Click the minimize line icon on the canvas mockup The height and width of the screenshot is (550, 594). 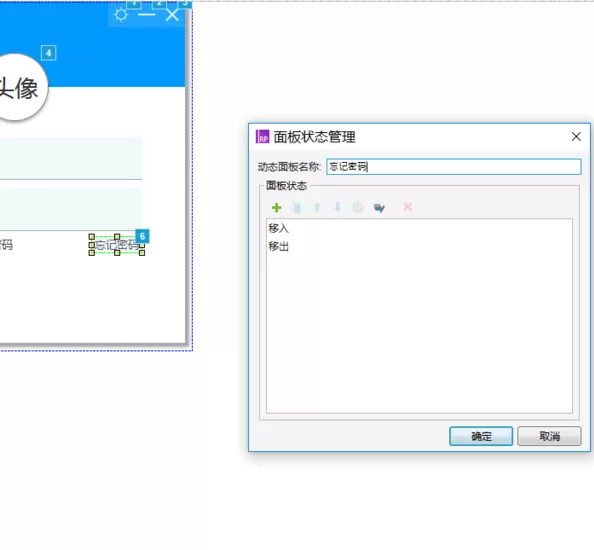[146, 15]
